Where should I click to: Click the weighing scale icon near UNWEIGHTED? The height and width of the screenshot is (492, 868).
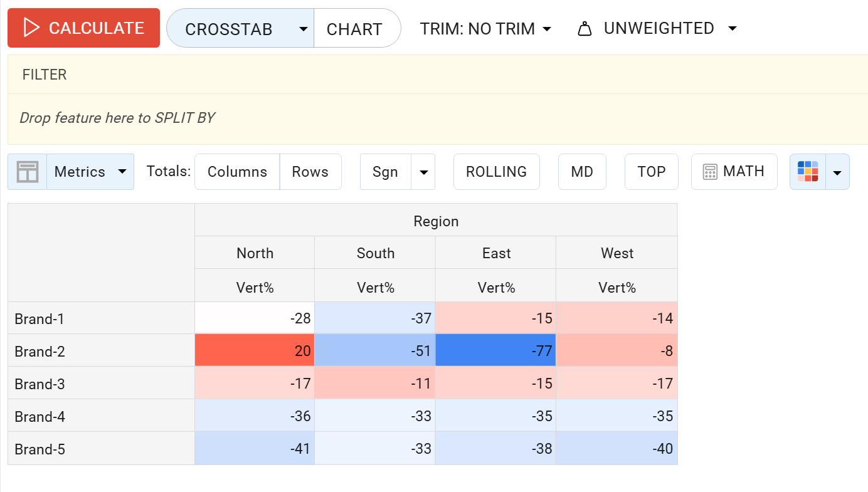point(586,28)
